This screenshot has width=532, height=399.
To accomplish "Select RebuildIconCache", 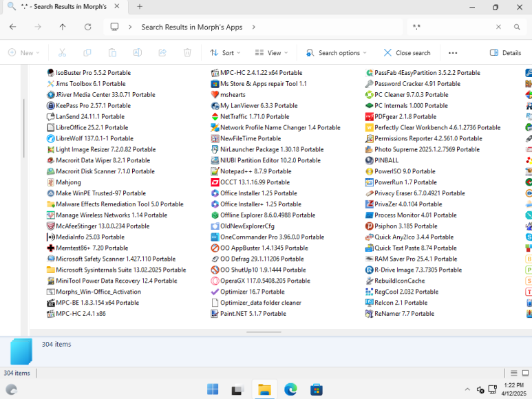I will 395,281.
